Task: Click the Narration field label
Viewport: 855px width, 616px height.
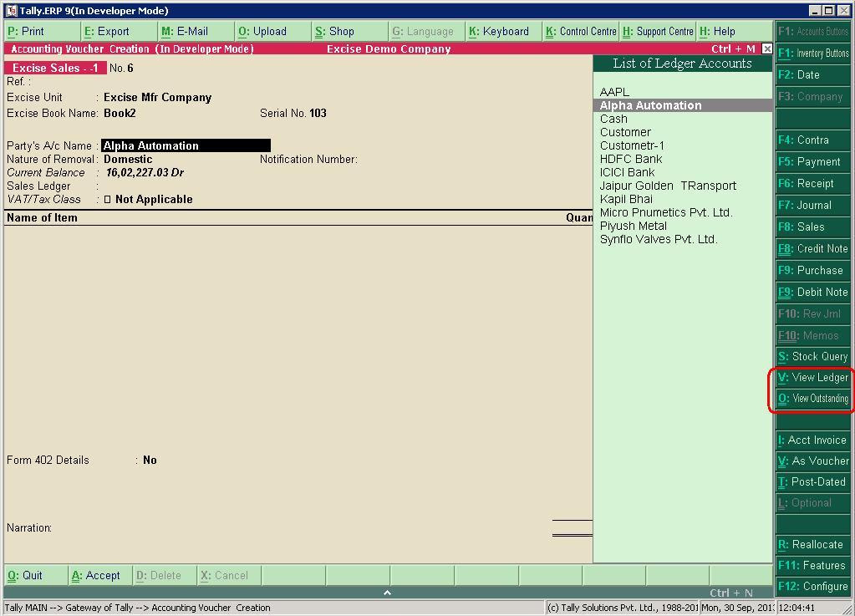Action: [x=29, y=527]
